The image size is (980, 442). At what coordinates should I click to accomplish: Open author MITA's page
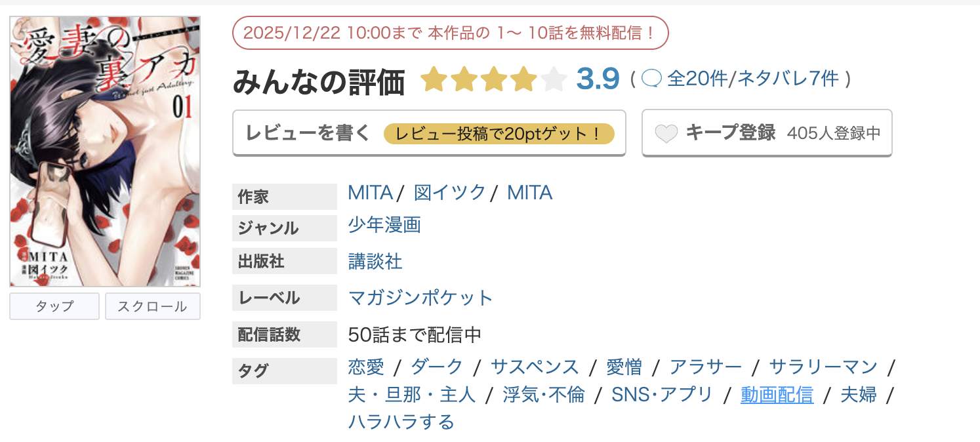tap(369, 192)
